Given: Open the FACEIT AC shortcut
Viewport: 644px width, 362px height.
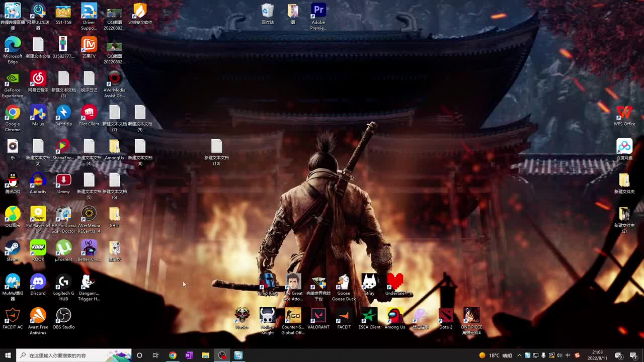Looking at the screenshot, I should (x=13, y=318).
